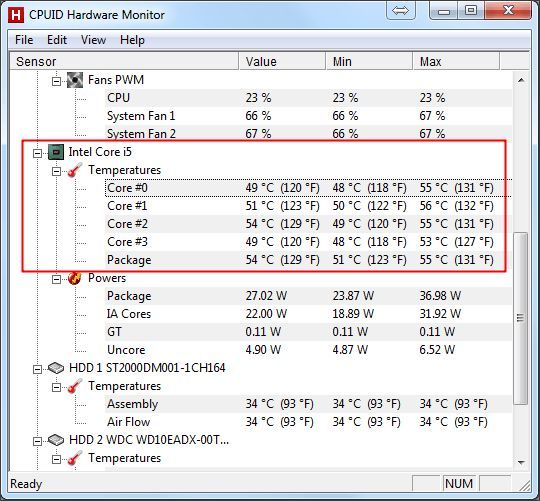Click the 56 °C (132 °F) Core #1 max

tap(456, 206)
